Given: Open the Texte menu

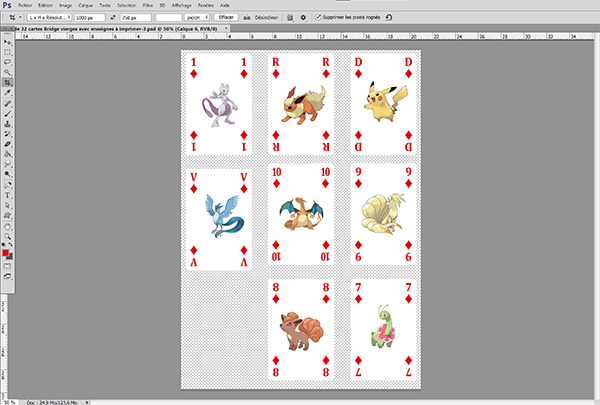Looking at the screenshot, I should pyautogui.click(x=105, y=5).
